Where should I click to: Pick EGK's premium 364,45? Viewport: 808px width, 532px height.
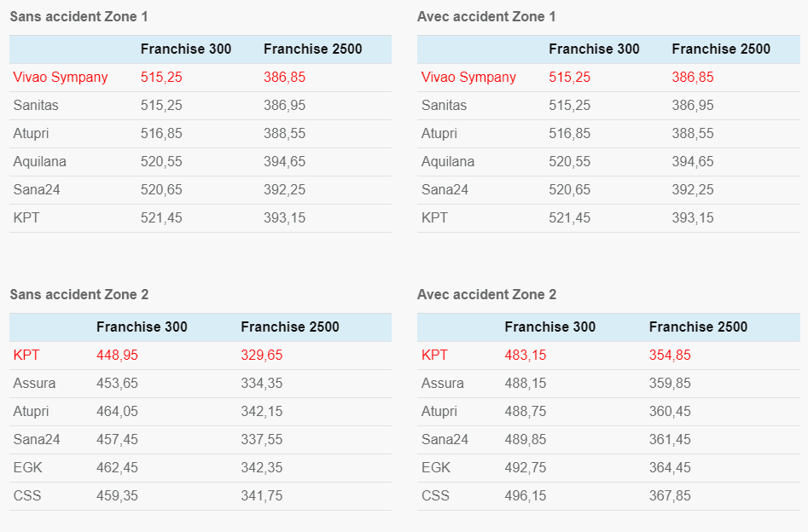tap(670, 467)
